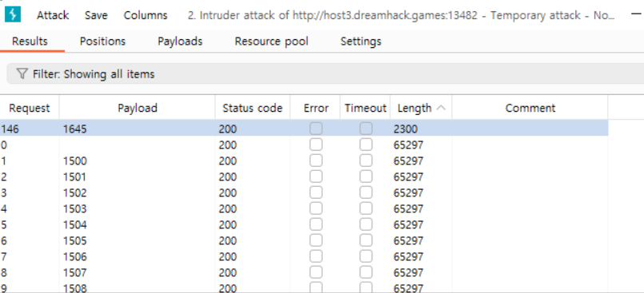Click the Intruder attack window title text
Screen dimensions: 644x293
[401, 16]
